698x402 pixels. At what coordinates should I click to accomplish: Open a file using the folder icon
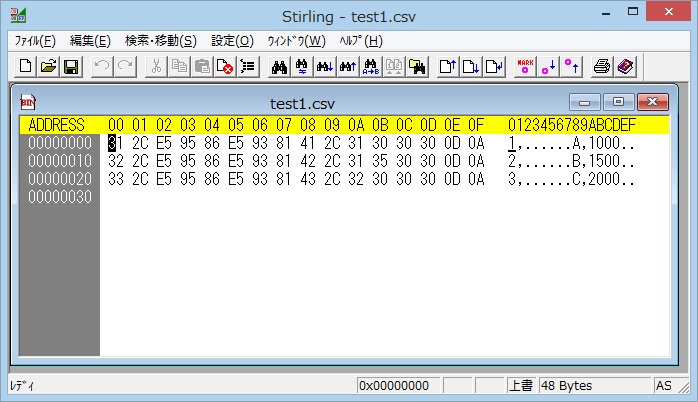tap(49, 67)
